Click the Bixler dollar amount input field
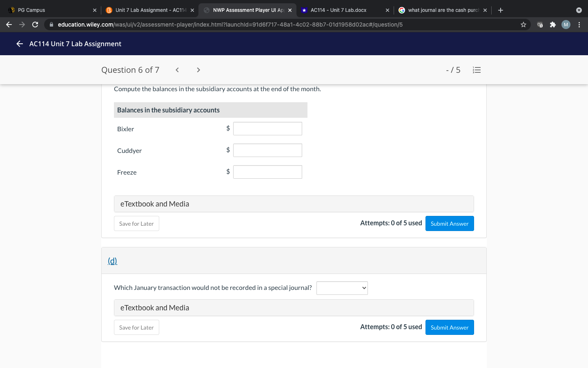588x368 pixels. tap(267, 128)
